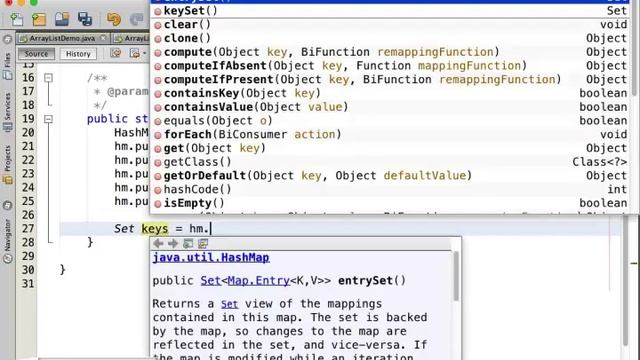Select isEmpty() completion entry
This screenshot has height=360, width=640.
[x=391, y=203]
